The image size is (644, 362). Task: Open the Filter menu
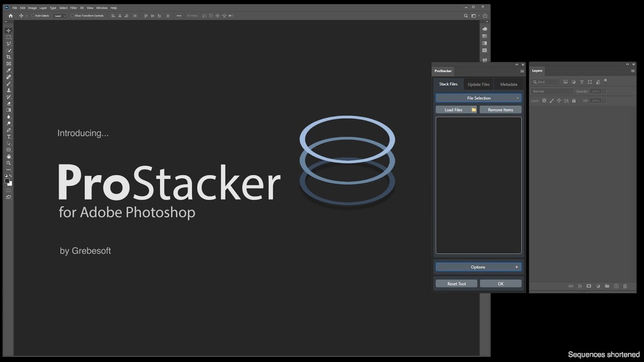pos(73,8)
